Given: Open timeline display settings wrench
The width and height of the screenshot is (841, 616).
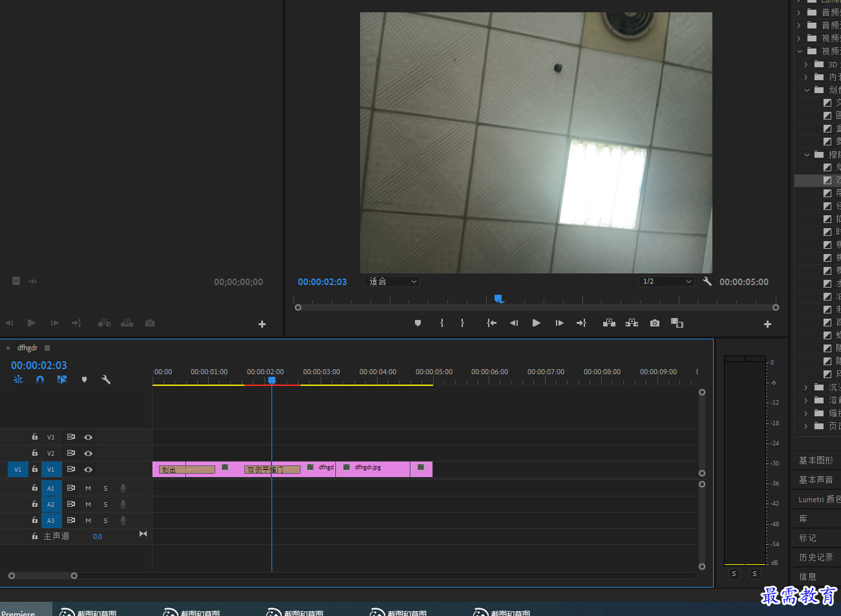Looking at the screenshot, I should click(106, 379).
